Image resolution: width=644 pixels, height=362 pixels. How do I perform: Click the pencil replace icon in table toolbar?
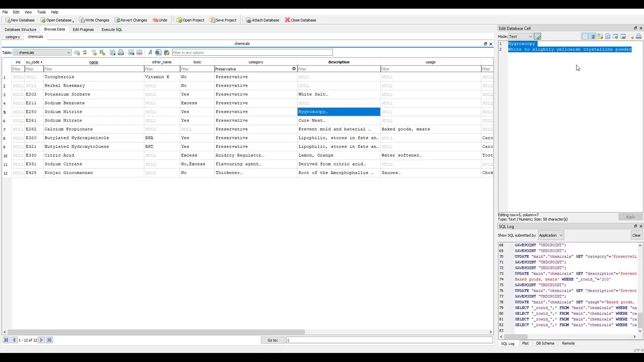(x=167, y=52)
